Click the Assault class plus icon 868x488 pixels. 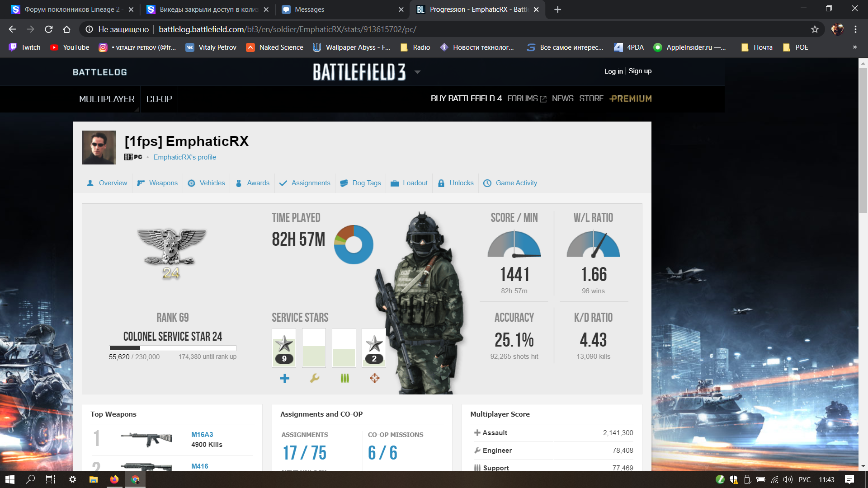point(284,378)
